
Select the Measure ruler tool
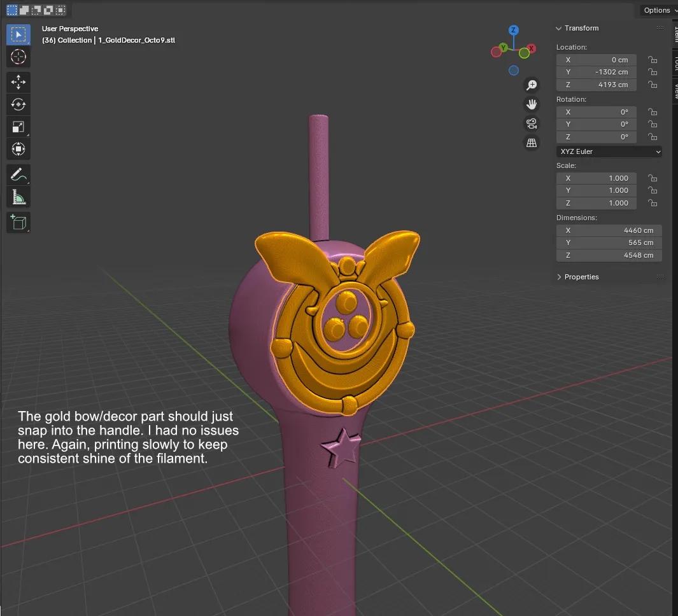[18, 197]
